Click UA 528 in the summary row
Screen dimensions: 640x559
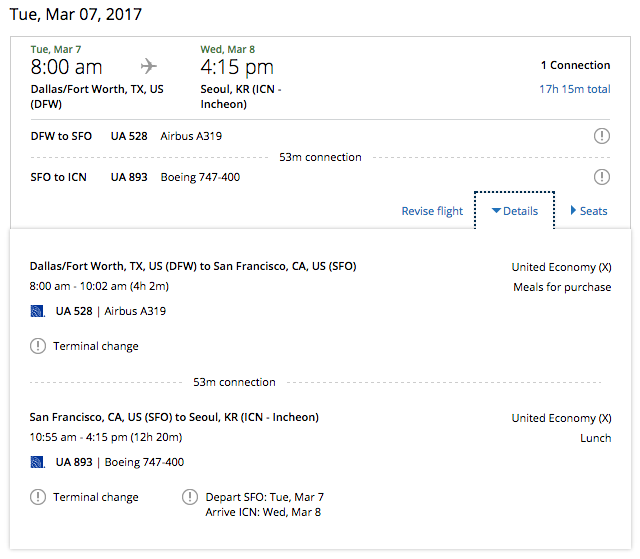(129, 136)
